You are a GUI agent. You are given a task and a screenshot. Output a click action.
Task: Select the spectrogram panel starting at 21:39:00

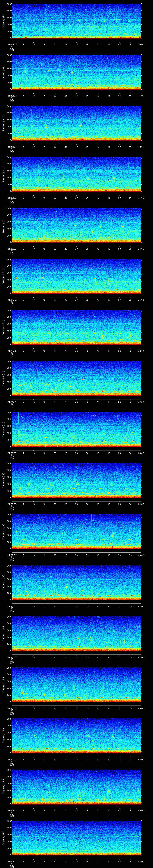pos(76,531)
